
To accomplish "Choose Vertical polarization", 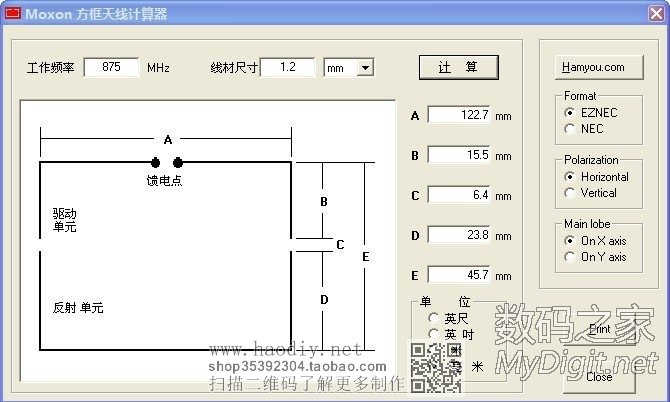I will point(570,193).
